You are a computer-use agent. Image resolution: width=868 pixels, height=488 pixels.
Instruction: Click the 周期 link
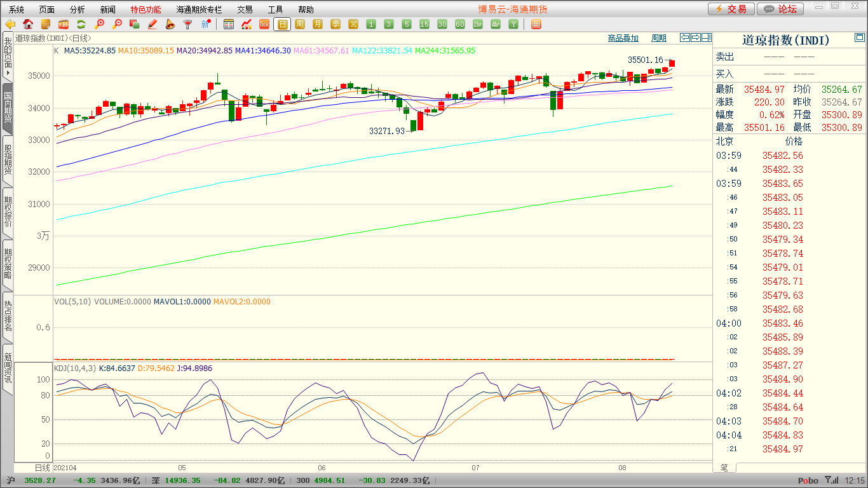coord(659,38)
